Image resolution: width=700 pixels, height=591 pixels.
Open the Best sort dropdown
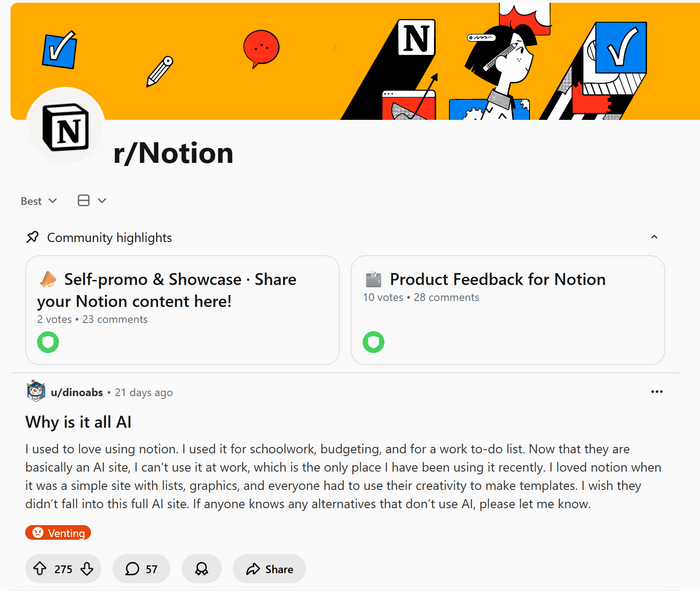click(x=39, y=201)
